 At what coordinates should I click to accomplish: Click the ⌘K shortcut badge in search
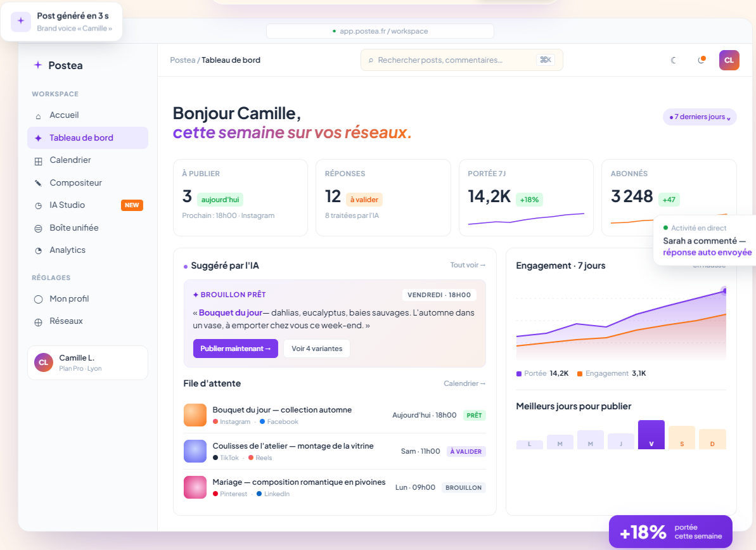click(546, 60)
